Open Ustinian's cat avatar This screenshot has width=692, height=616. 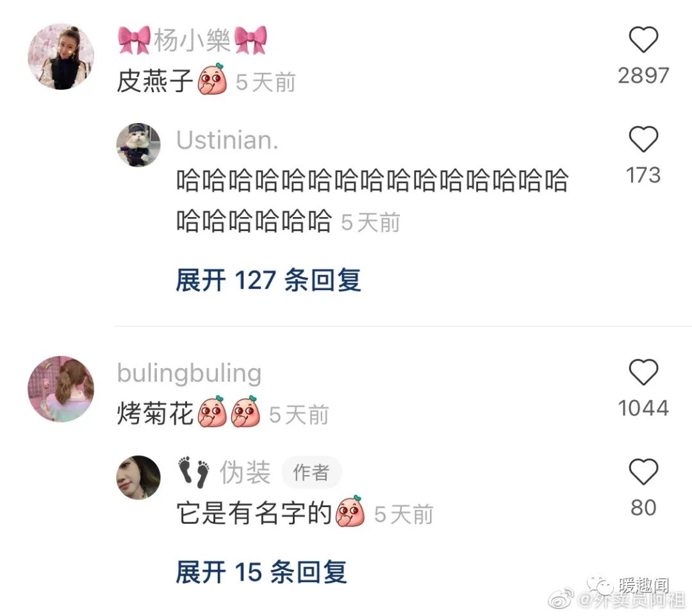[x=138, y=145]
